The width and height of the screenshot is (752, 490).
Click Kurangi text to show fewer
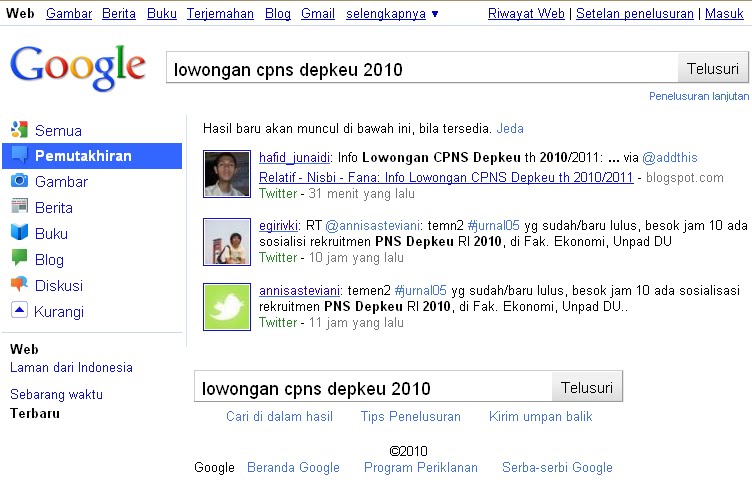[x=59, y=312]
